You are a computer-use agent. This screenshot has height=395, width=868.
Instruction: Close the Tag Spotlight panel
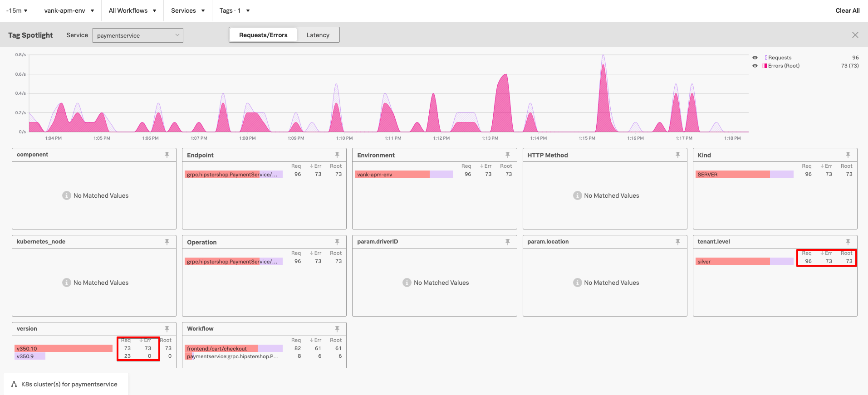click(x=855, y=35)
